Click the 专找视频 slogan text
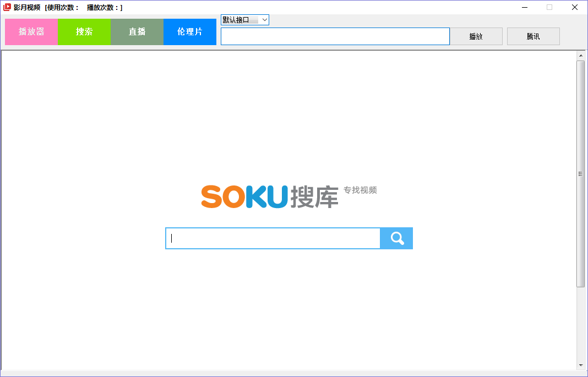This screenshot has height=377, width=588. [x=360, y=190]
